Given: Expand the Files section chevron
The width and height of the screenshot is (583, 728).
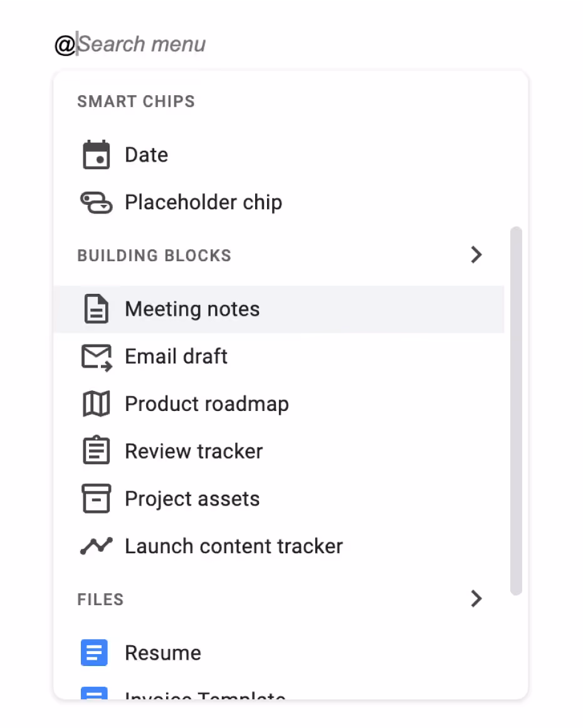Looking at the screenshot, I should click(476, 599).
